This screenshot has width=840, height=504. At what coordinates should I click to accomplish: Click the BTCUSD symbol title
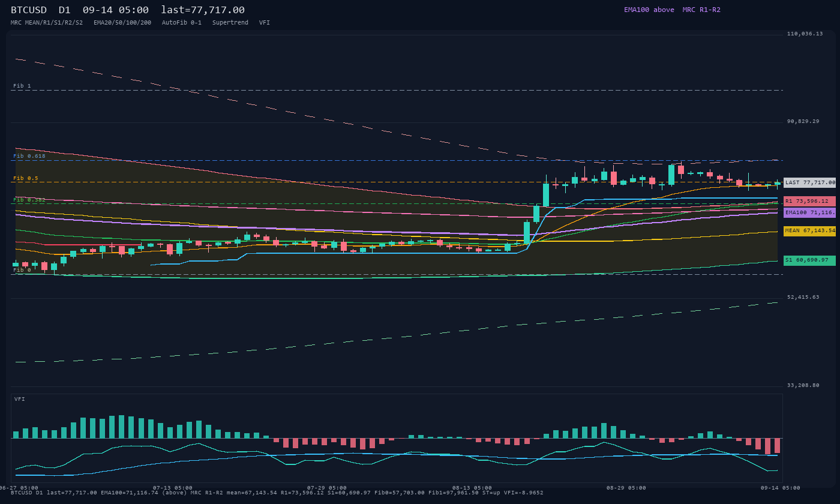pos(29,10)
